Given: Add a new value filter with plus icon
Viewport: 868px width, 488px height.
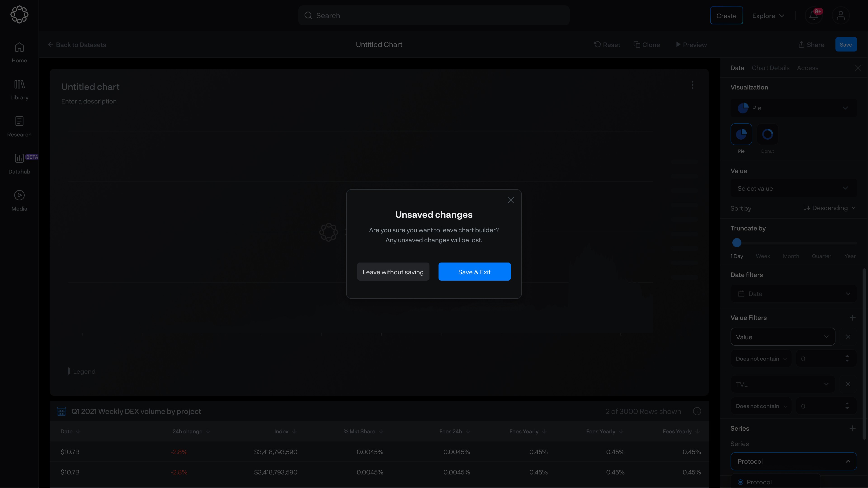Looking at the screenshot, I should point(852,318).
